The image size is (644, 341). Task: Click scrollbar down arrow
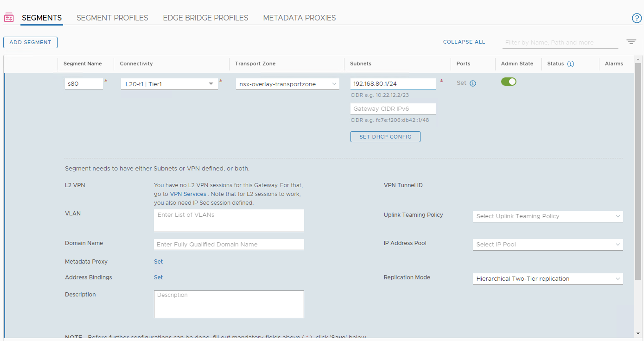[x=638, y=333]
